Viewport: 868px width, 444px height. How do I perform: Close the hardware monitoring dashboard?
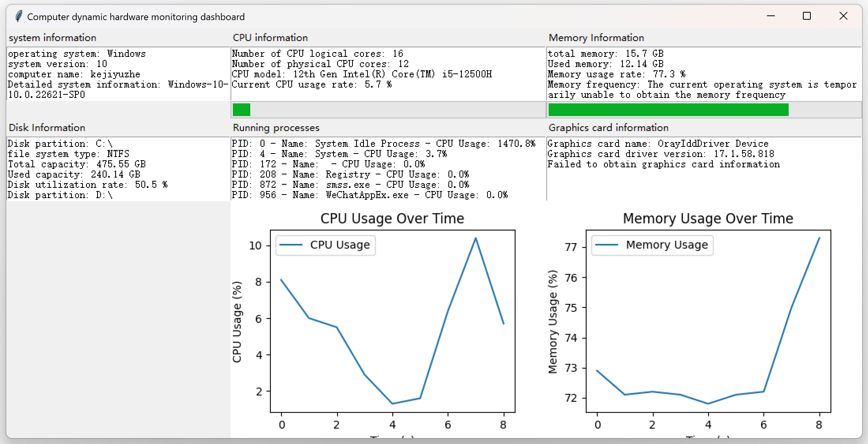(843, 16)
